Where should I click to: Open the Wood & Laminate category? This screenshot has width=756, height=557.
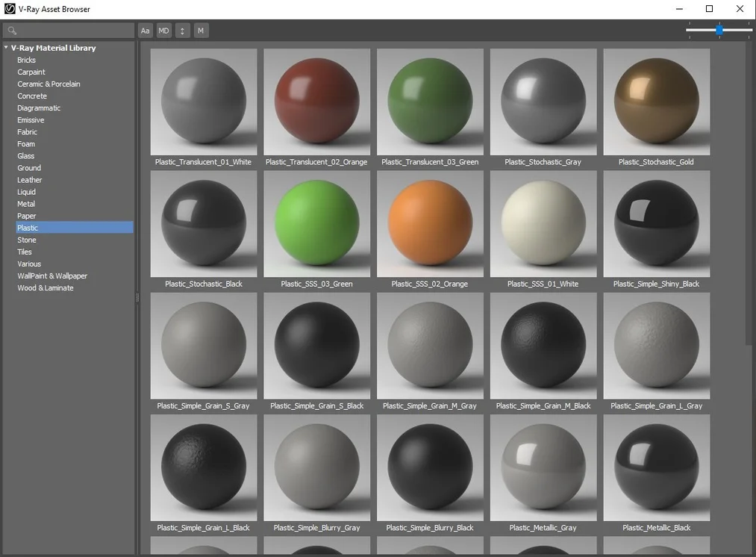click(46, 287)
